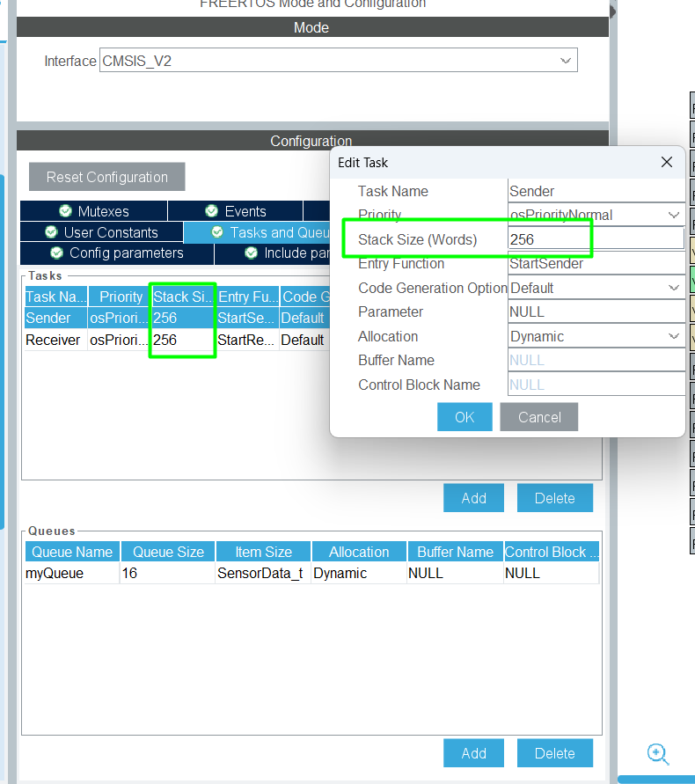Screen dimensions: 695x784
Task: Click the Reset Configuration button
Action: coord(107,177)
